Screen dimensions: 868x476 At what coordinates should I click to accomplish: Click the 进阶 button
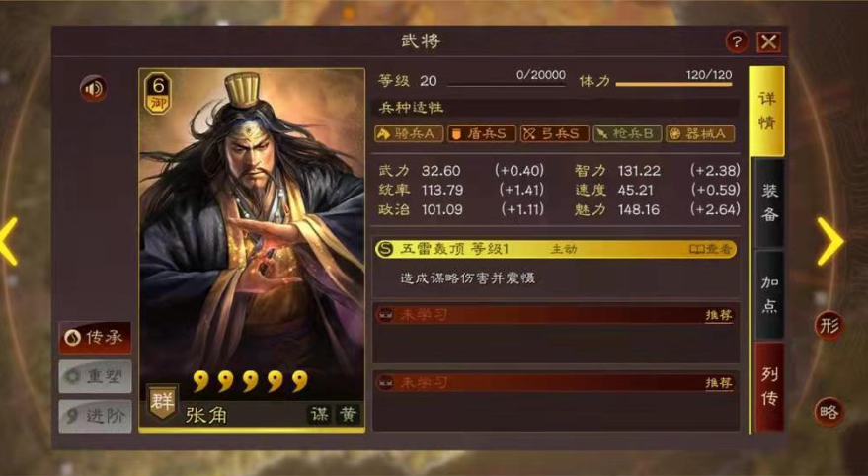(95, 416)
